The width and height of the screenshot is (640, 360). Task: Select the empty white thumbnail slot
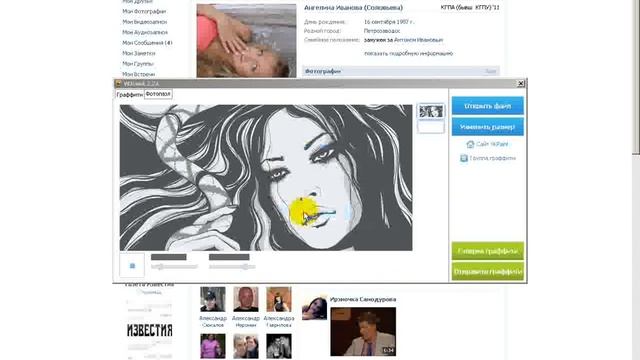click(431, 127)
